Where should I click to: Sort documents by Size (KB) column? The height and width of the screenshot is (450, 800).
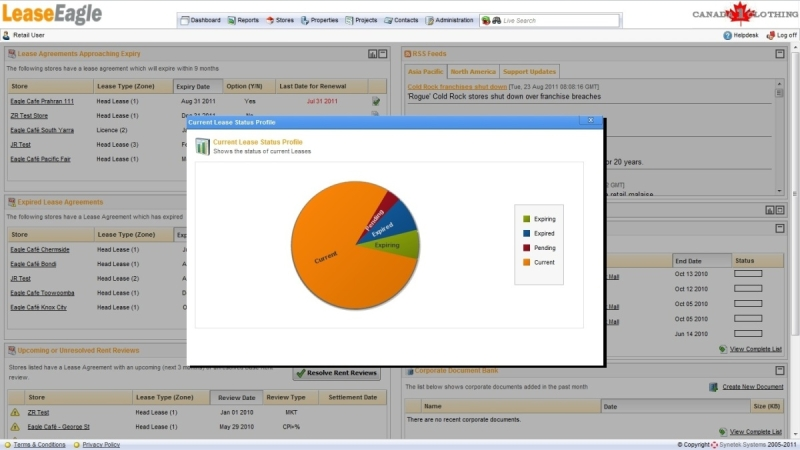point(767,407)
